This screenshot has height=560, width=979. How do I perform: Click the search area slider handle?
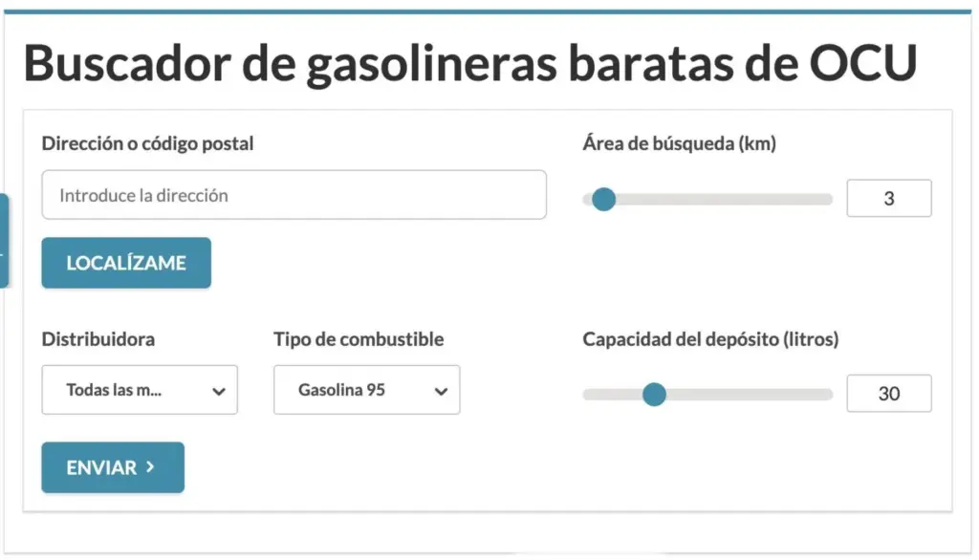(x=603, y=199)
